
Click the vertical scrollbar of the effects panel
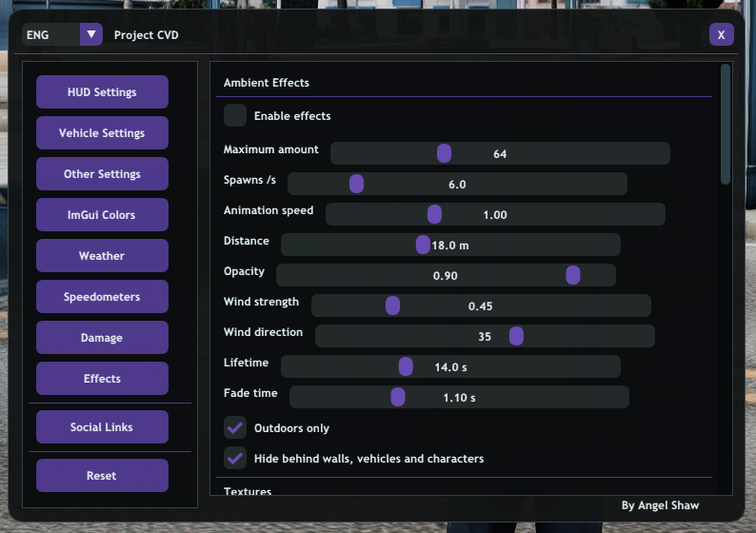[726, 125]
